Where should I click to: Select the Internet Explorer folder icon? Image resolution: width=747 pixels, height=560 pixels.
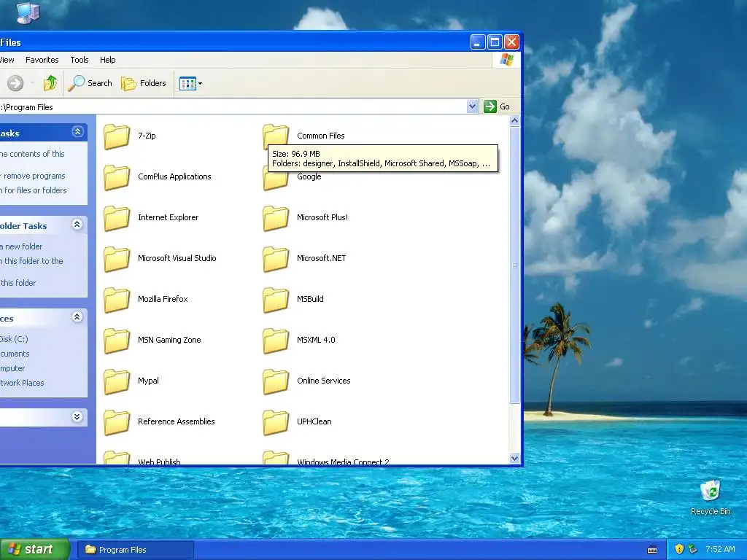pos(117,218)
